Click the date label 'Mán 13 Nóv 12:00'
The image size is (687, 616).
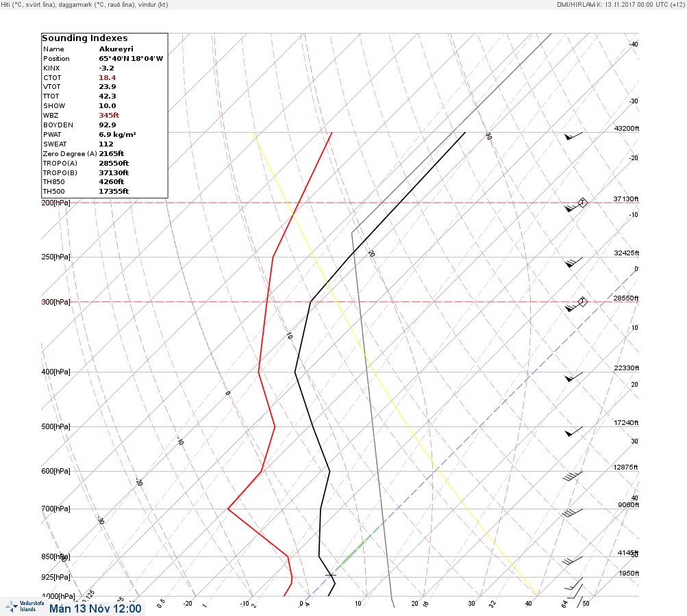95,608
